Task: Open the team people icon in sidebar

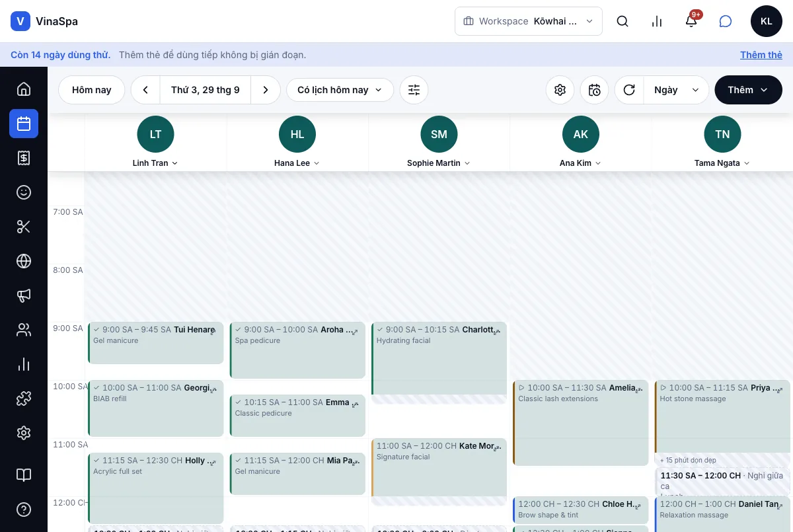Action: click(x=24, y=330)
